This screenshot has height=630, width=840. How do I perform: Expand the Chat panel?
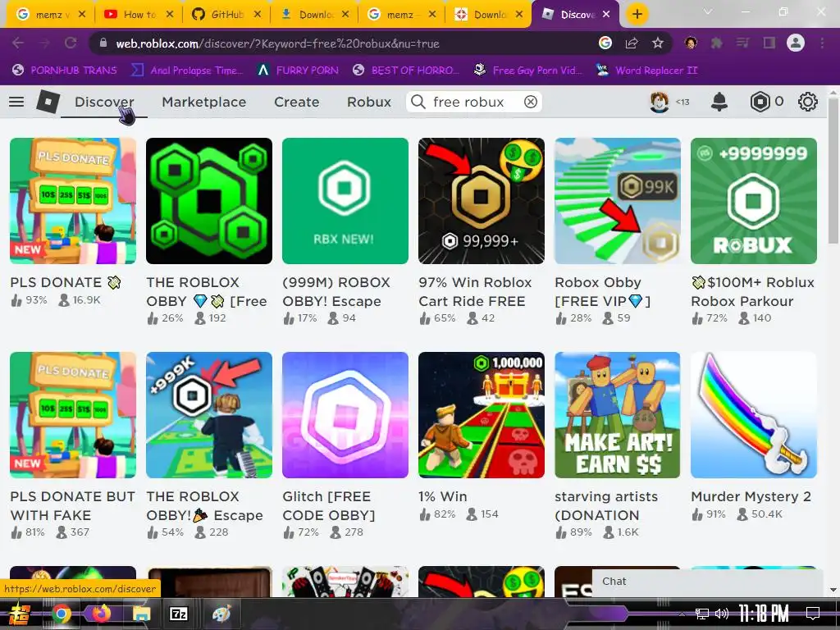(x=707, y=582)
